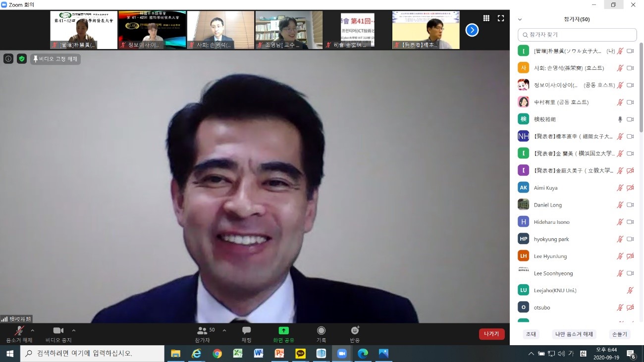Image resolution: width=644 pixels, height=362 pixels.
Task: Start recording with the 기록 button
Action: (x=321, y=333)
